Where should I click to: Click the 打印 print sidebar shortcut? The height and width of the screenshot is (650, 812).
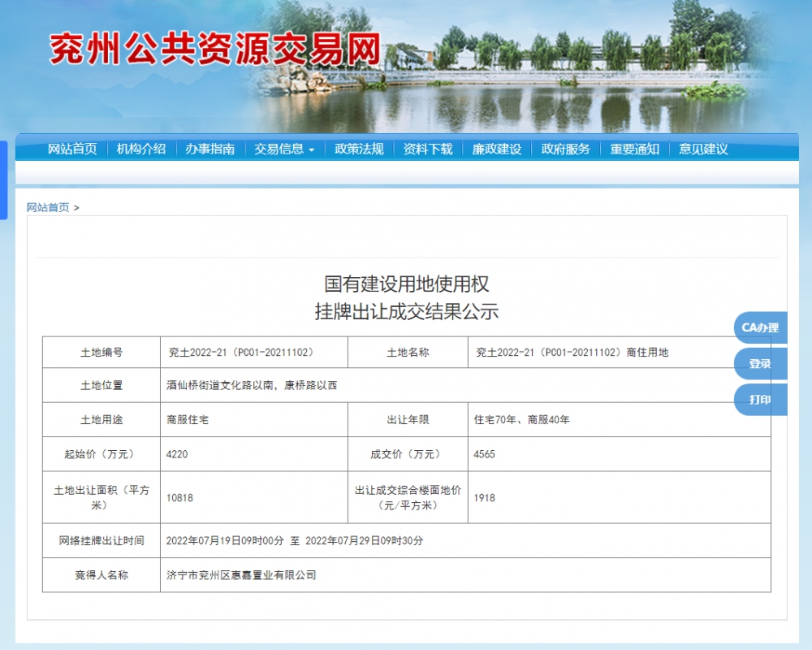pos(759,400)
